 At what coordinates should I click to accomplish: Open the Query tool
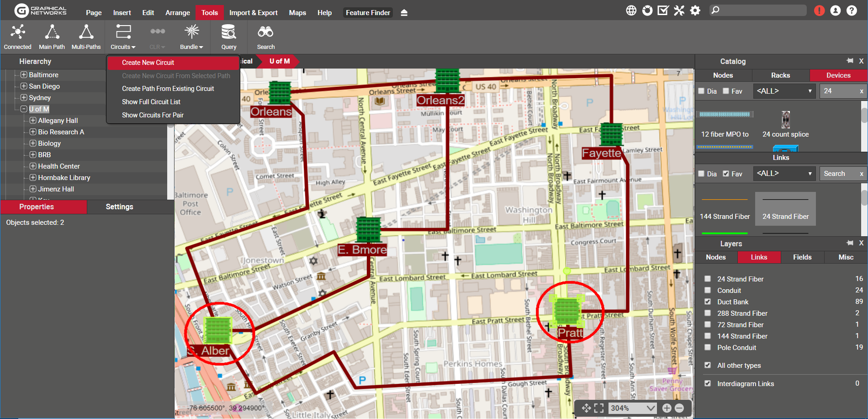click(x=228, y=37)
